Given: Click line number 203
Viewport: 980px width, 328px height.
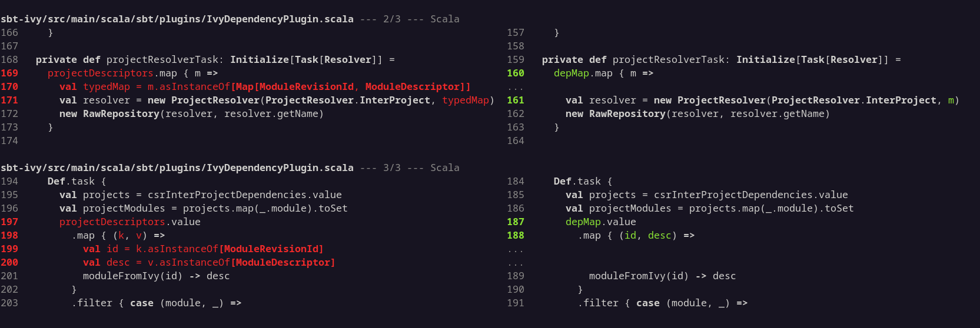Looking at the screenshot, I should (9, 303).
